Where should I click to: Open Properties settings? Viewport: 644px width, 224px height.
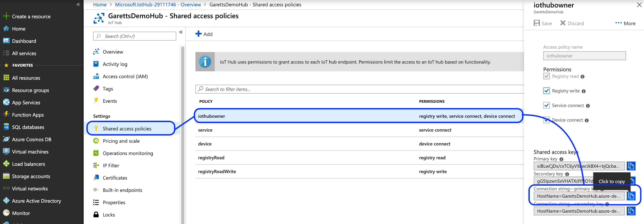(114, 202)
